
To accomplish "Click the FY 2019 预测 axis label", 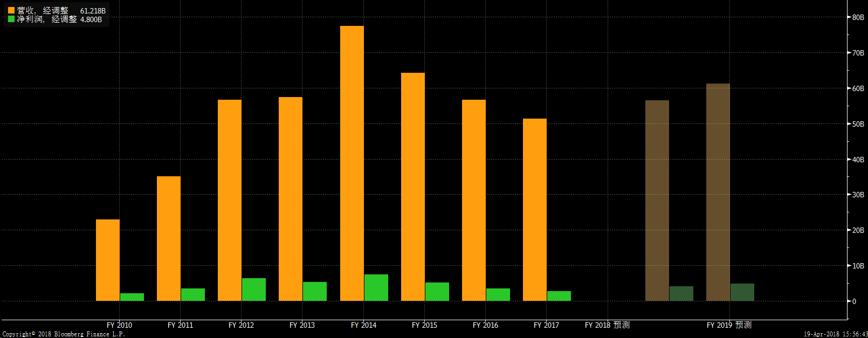I will [x=729, y=325].
